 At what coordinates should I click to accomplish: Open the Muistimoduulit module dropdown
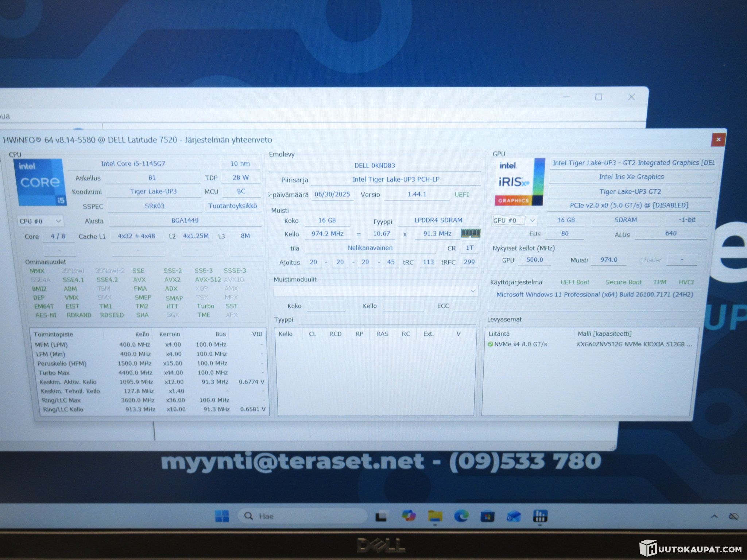pos(375,291)
